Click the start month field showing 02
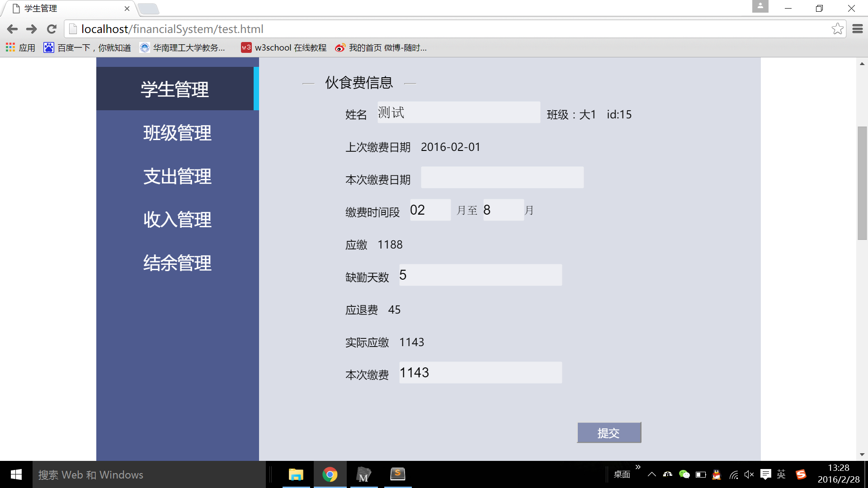Screen dimensions: 868x488 [430, 210]
